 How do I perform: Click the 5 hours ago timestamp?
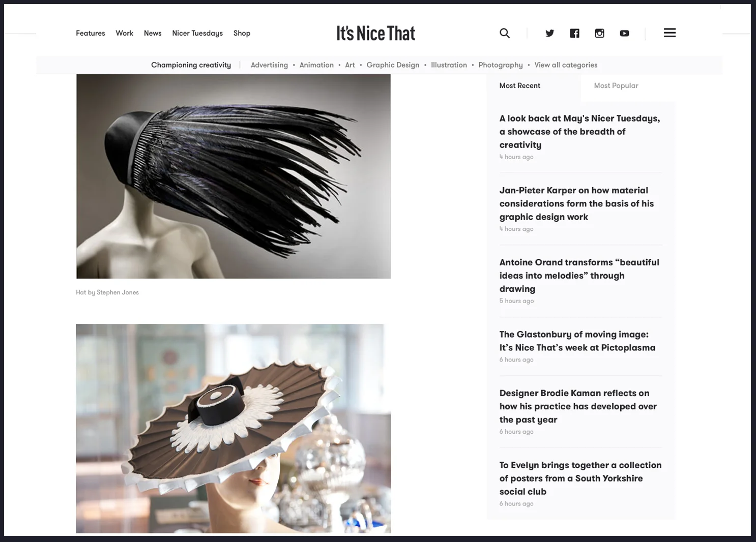(516, 301)
